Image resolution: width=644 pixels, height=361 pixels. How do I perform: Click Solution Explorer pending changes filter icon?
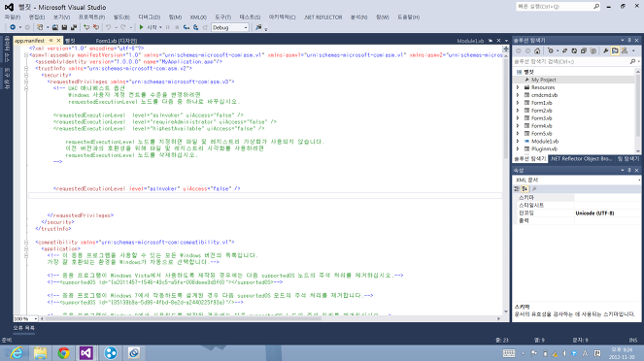(x=551, y=50)
